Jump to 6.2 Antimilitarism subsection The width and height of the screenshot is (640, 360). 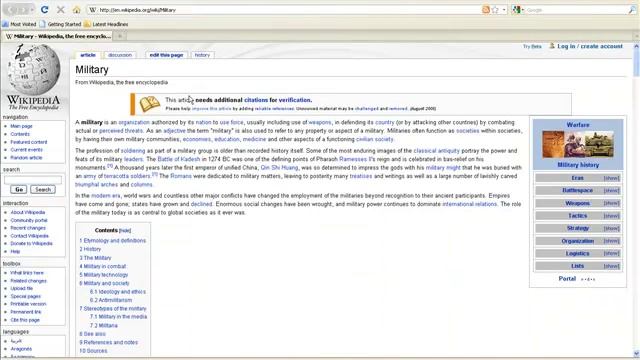[x=111, y=300]
